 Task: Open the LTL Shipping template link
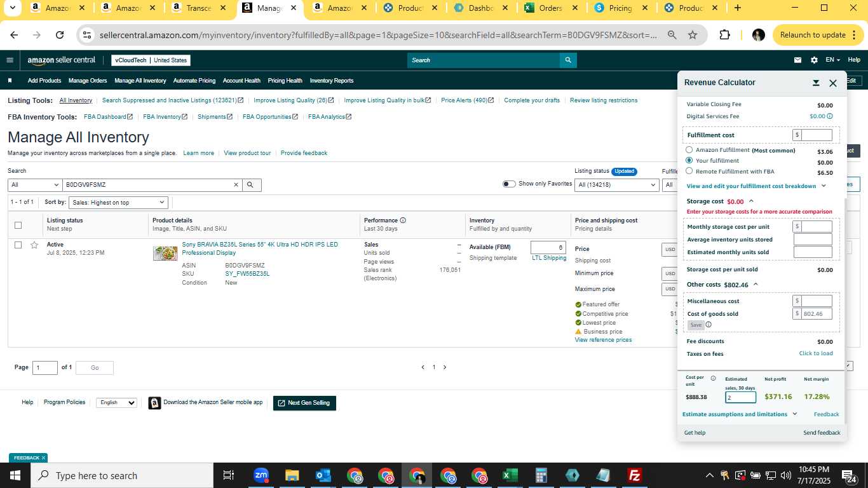tap(549, 258)
